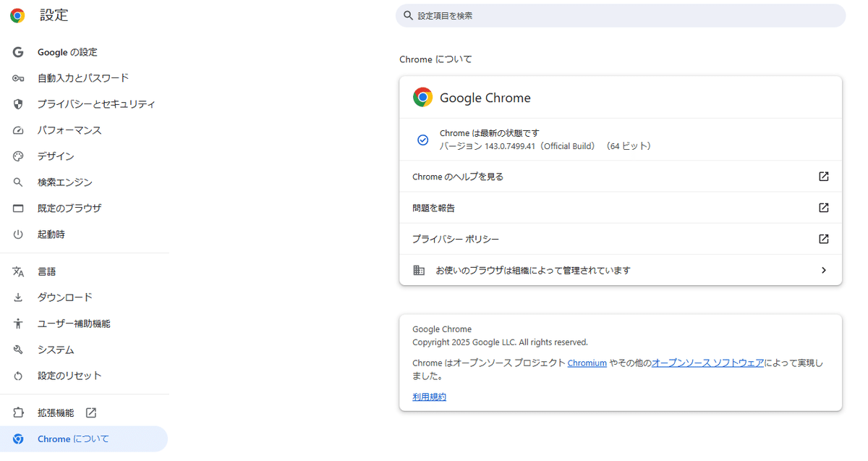Select 言語 in the sidebar

46,271
